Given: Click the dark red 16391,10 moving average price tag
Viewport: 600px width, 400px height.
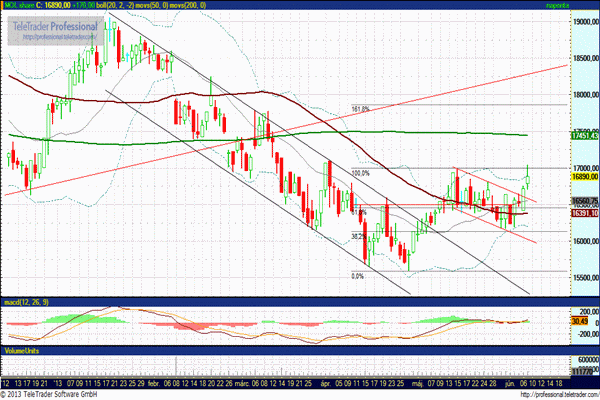Looking at the screenshot, I should (x=585, y=213).
